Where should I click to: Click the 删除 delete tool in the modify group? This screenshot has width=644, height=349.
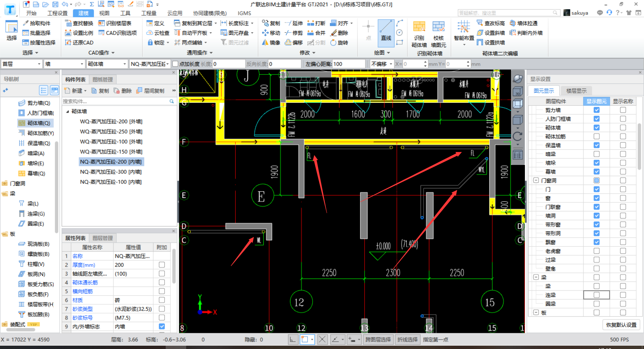coord(339,33)
